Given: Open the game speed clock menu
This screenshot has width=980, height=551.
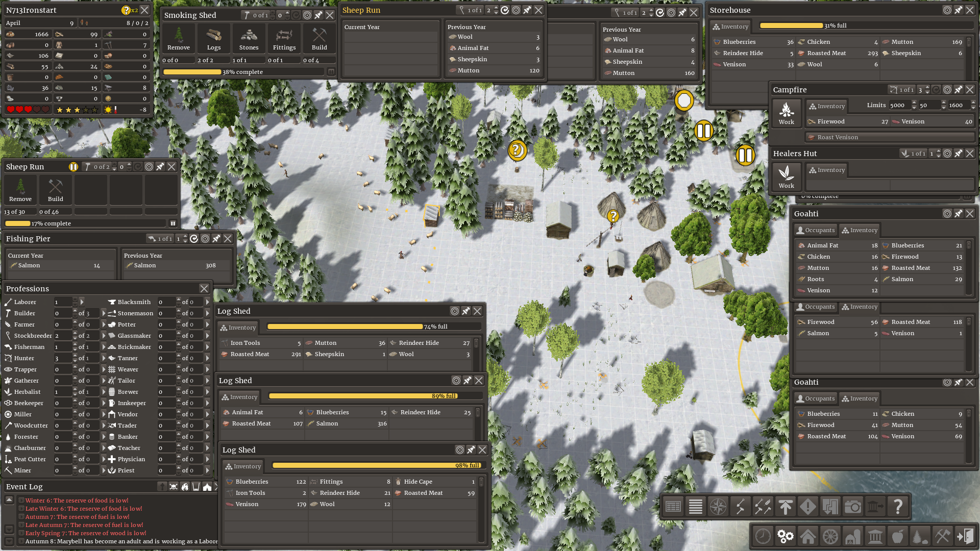Looking at the screenshot, I should coord(763,536).
